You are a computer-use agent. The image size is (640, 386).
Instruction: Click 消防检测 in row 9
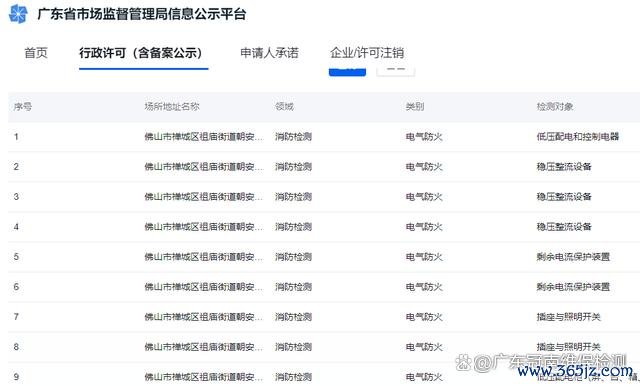coord(293,377)
